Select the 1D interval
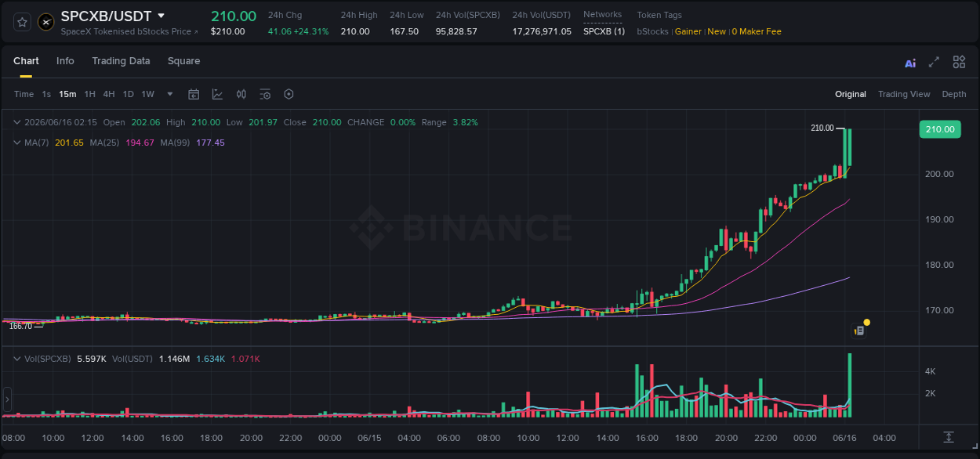Viewport: 980px width, 459px height. 129,94
